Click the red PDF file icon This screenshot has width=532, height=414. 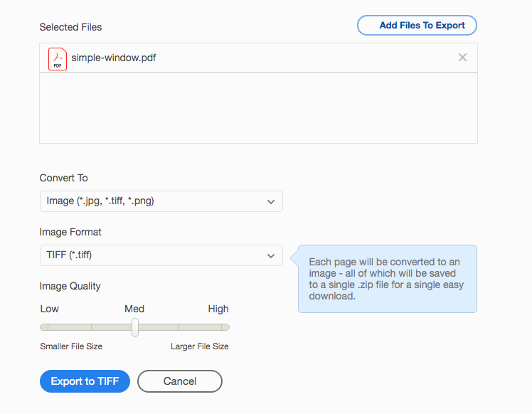pyautogui.click(x=58, y=59)
